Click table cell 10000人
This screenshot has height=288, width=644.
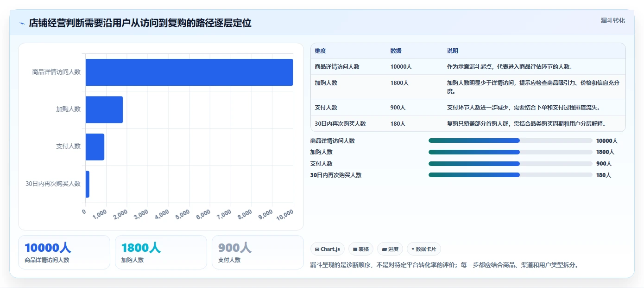click(x=401, y=67)
